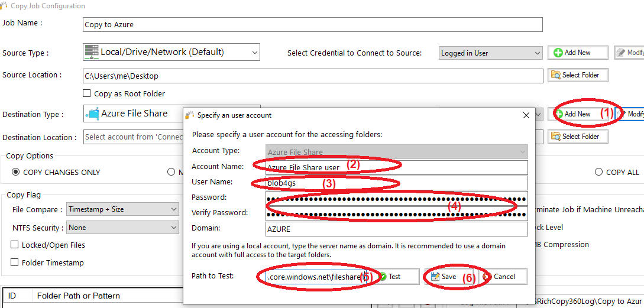The width and height of the screenshot is (644, 308).
Task: Select the COPY CHANGES ONLY radio button
Action: click(15, 172)
